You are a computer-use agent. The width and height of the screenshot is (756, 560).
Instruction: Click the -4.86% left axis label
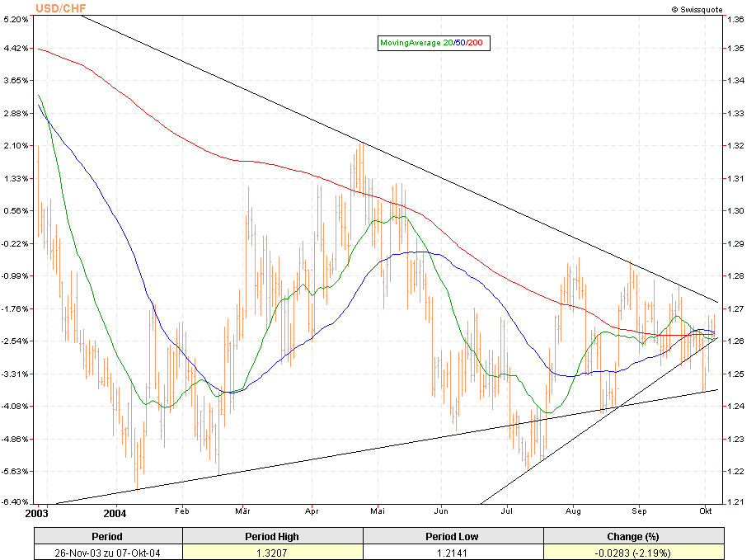pyautogui.click(x=15, y=439)
